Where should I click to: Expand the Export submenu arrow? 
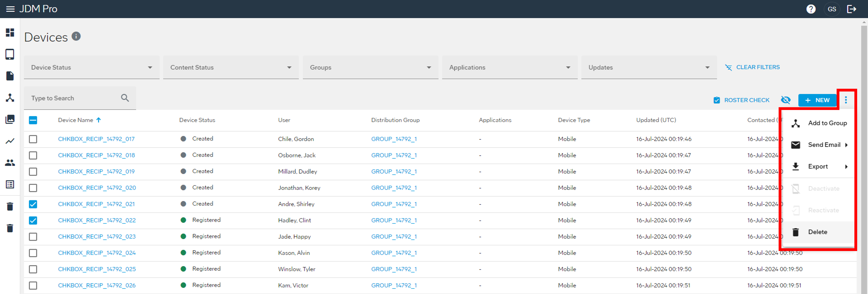pos(846,167)
